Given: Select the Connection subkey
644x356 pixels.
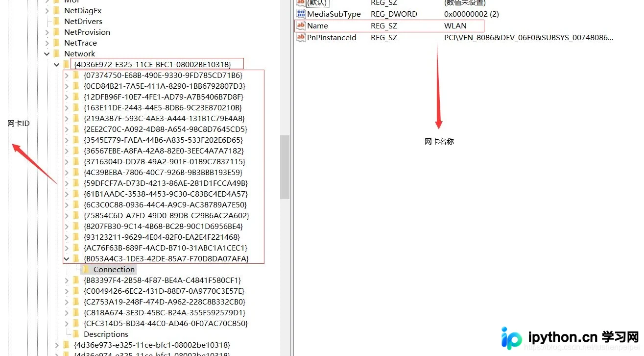Looking at the screenshot, I should pos(114,269).
